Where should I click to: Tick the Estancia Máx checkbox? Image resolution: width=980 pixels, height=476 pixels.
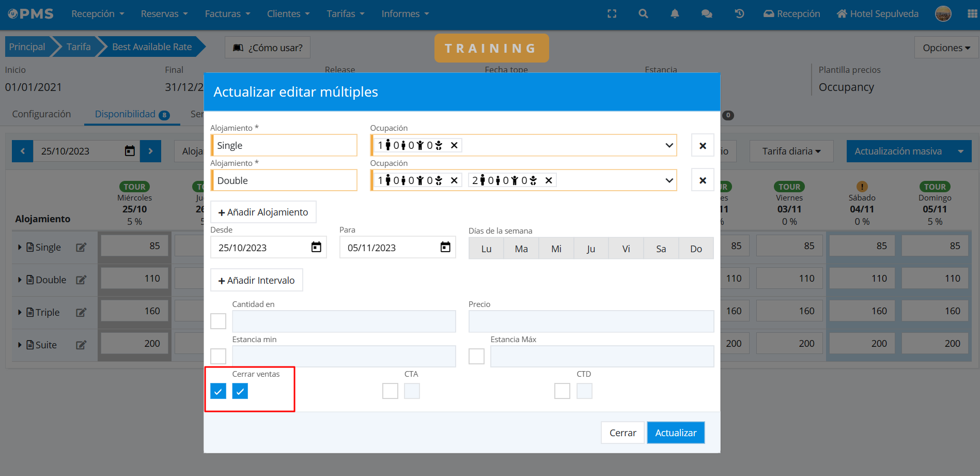tap(476, 356)
